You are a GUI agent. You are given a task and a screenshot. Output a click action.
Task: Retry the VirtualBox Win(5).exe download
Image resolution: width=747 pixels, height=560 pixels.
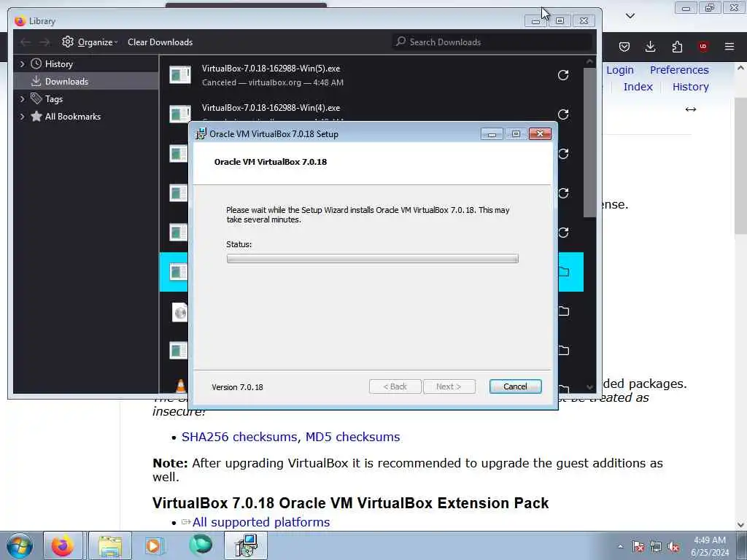563,75
